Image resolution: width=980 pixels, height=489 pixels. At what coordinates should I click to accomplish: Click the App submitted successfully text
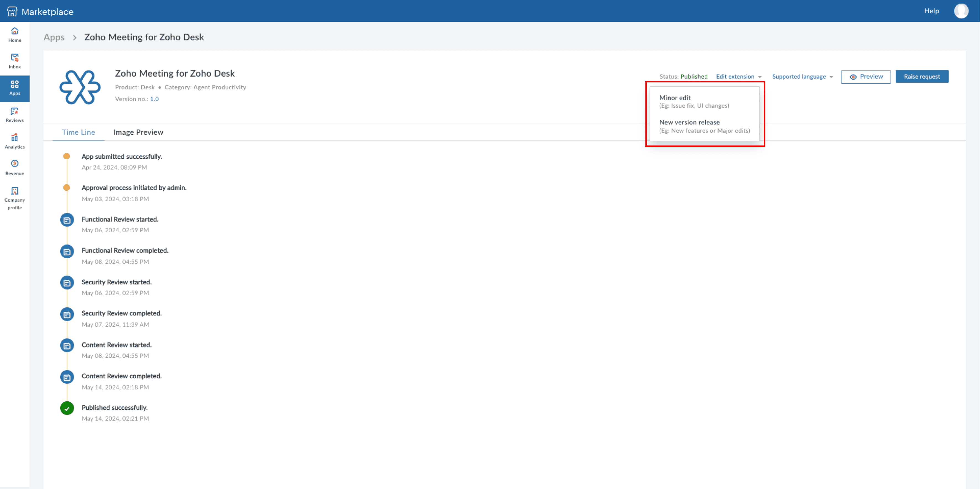[122, 156]
